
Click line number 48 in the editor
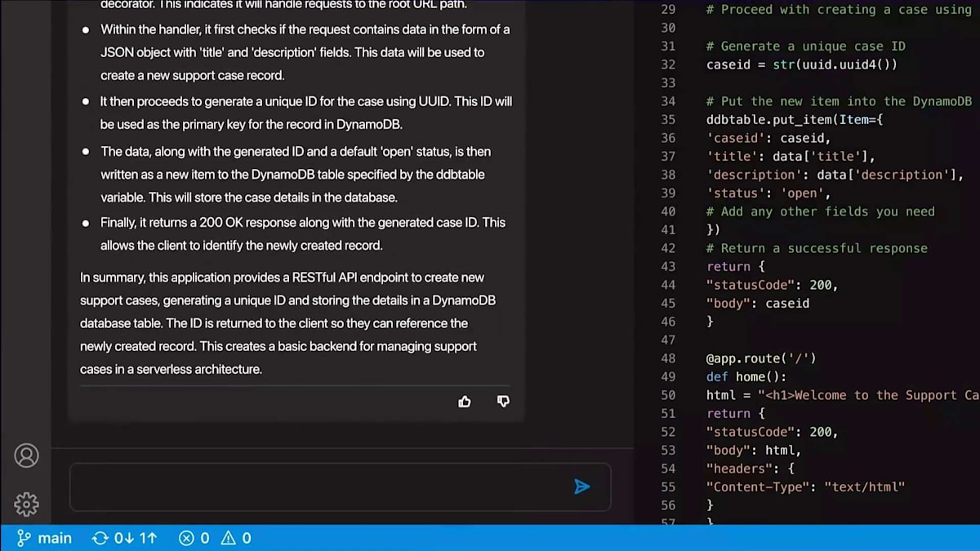(x=668, y=358)
